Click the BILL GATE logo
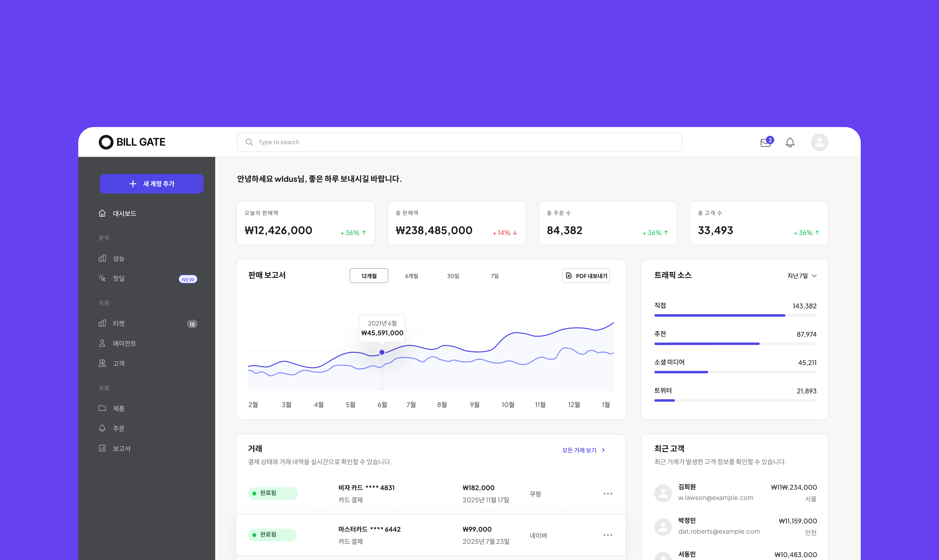This screenshot has height=560, width=939. click(132, 142)
